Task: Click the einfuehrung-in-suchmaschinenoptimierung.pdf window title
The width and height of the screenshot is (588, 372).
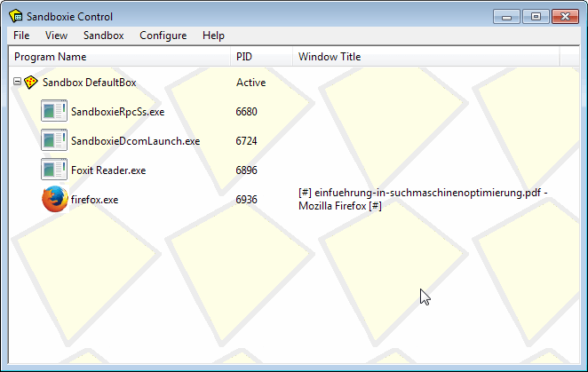Action: [x=423, y=199]
